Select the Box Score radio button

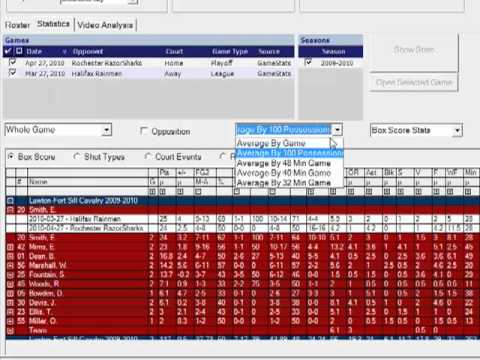[11, 156]
